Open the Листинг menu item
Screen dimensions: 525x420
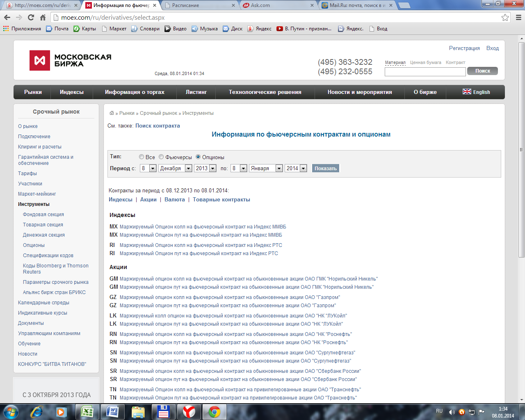coord(196,92)
